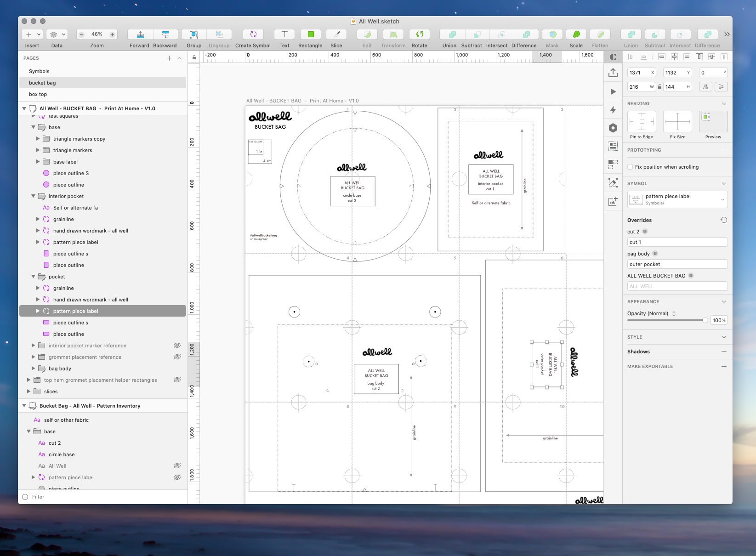The height and width of the screenshot is (556, 756).
Task: Select the Rectangle shape tool
Action: pos(310,34)
